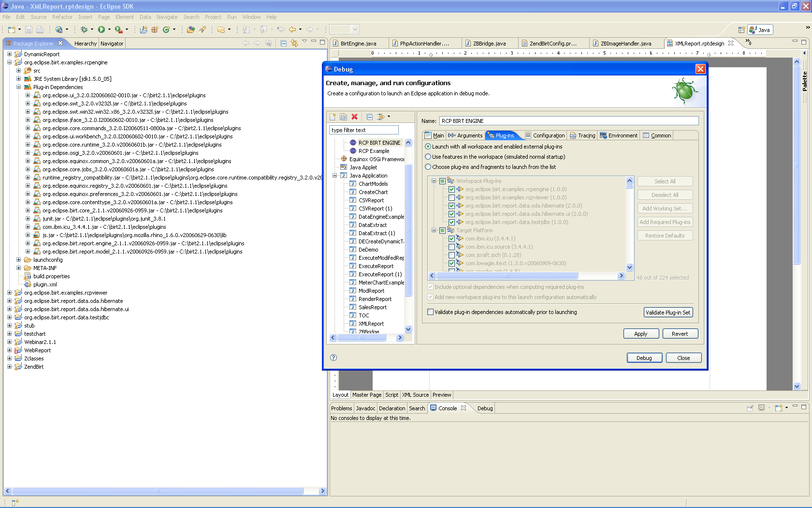Screen dimensions: 812x508
Task: Open the Run button dropdown arrow in toolbar
Action: 109,30
